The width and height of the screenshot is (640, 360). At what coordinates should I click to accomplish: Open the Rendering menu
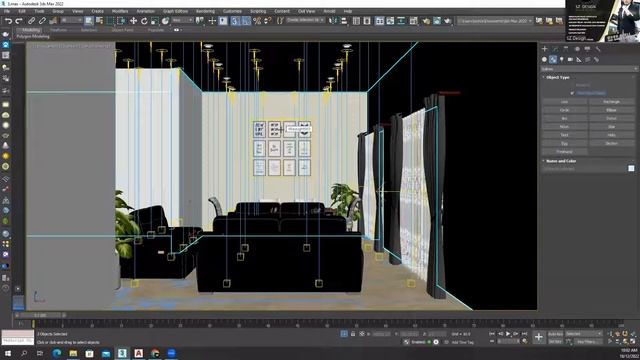point(205,11)
